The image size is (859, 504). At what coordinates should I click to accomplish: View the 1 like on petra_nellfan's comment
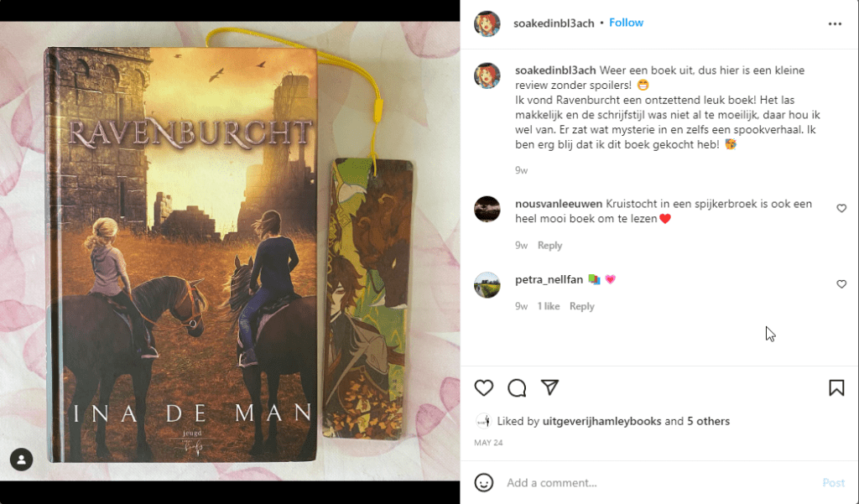pos(549,306)
